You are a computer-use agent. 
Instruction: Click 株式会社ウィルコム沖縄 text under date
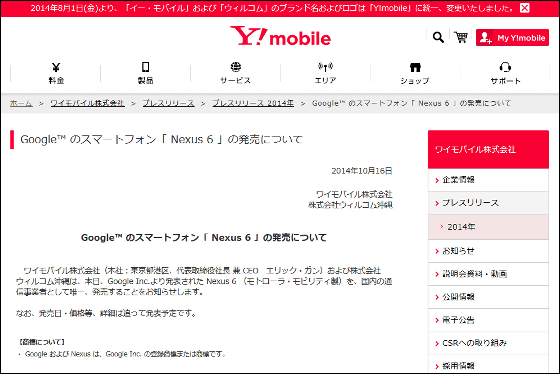click(x=350, y=205)
